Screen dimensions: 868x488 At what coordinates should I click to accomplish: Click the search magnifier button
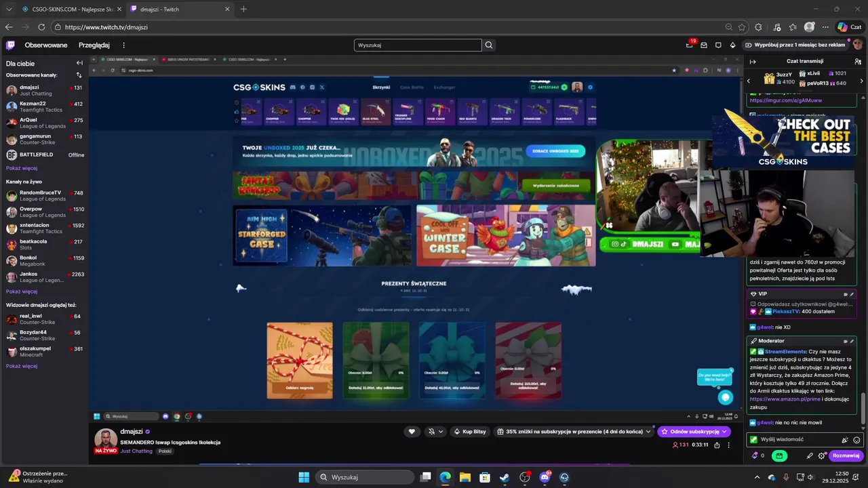(489, 45)
